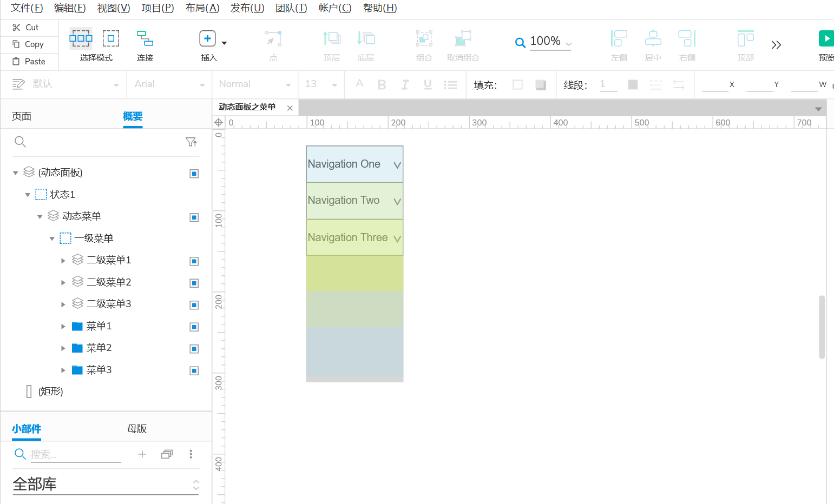This screenshot has height=504, width=834.
Task: Collapse the (动态面板) tree node
Action: pos(16,173)
